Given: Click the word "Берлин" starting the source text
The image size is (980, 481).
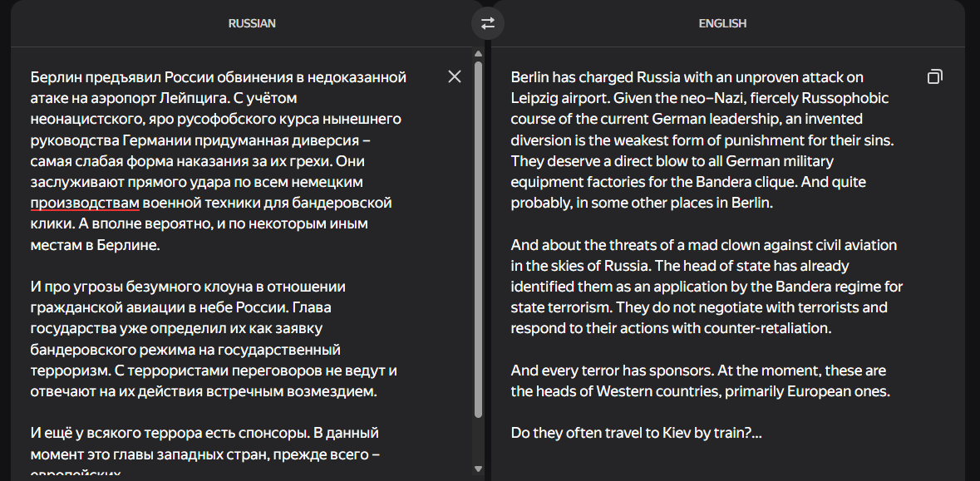Looking at the screenshot, I should [x=57, y=77].
